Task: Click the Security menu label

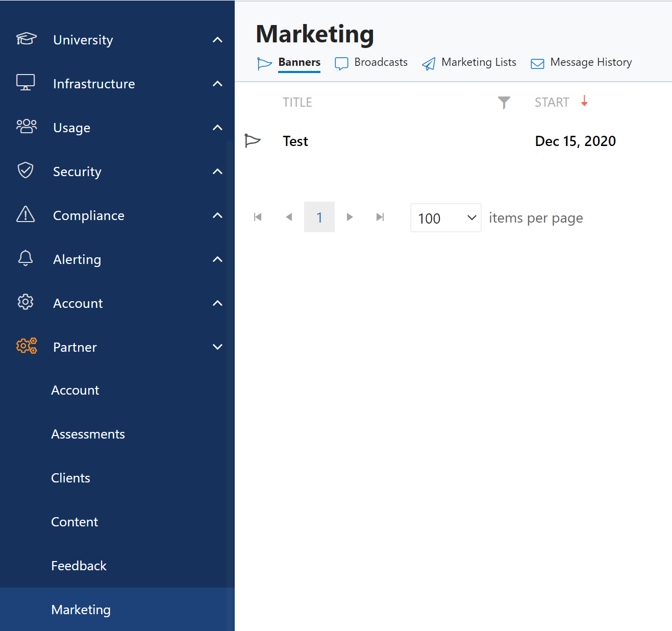Action: 77,172
